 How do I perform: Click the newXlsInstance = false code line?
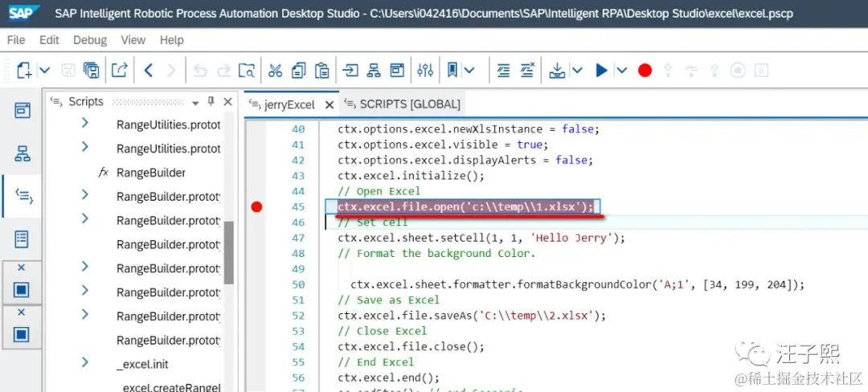click(x=469, y=129)
